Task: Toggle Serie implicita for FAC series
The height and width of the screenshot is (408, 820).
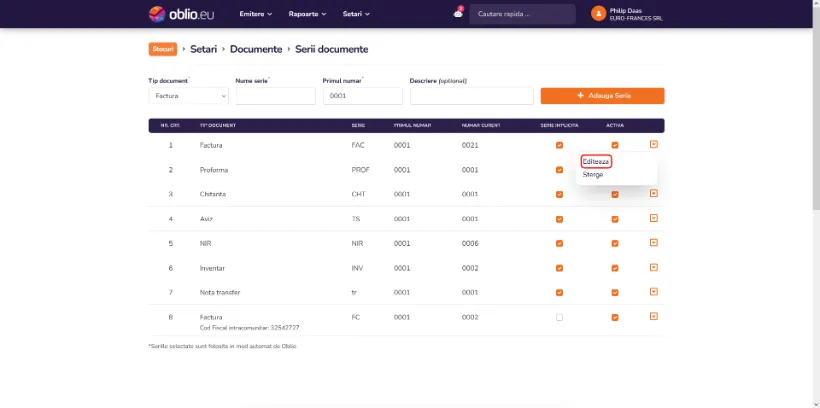Action: (560, 145)
